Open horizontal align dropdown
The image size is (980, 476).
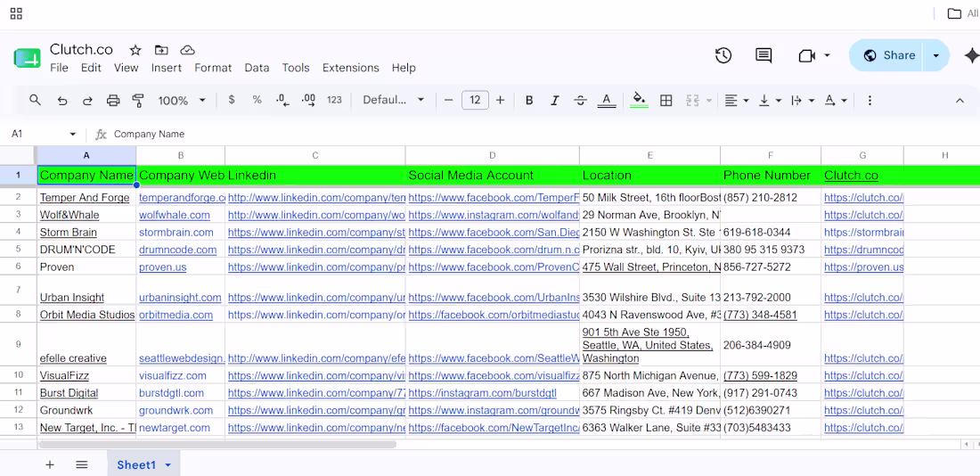[x=738, y=100]
